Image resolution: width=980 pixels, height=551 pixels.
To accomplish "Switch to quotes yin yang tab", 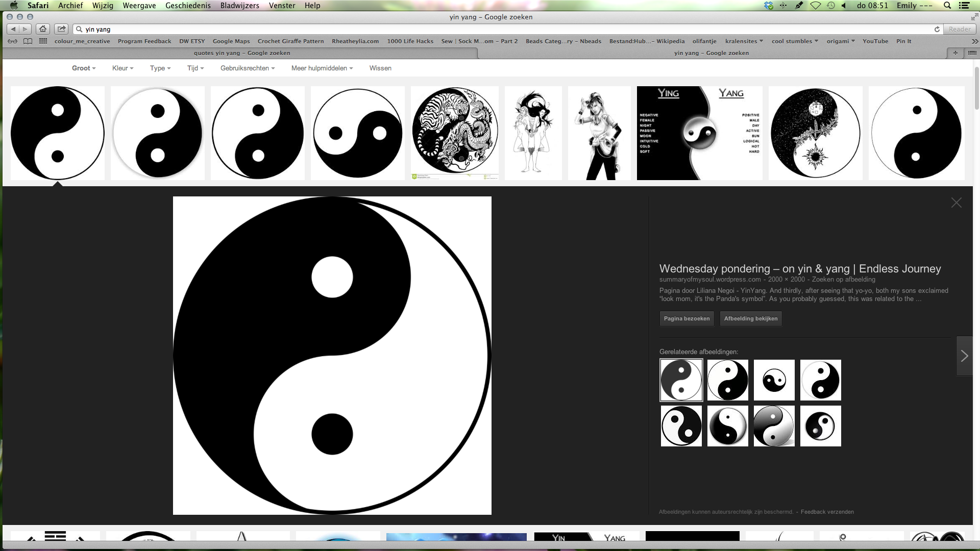I will 242,53.
